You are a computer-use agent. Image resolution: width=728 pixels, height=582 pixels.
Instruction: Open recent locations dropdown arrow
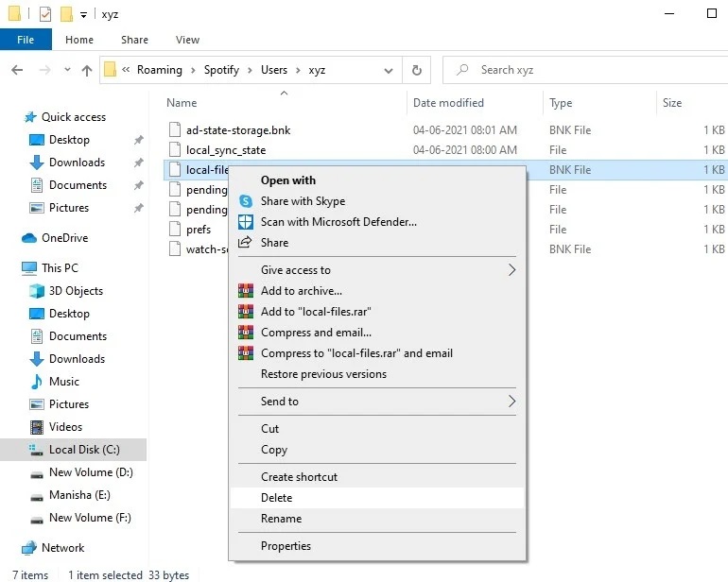[67, 70]
